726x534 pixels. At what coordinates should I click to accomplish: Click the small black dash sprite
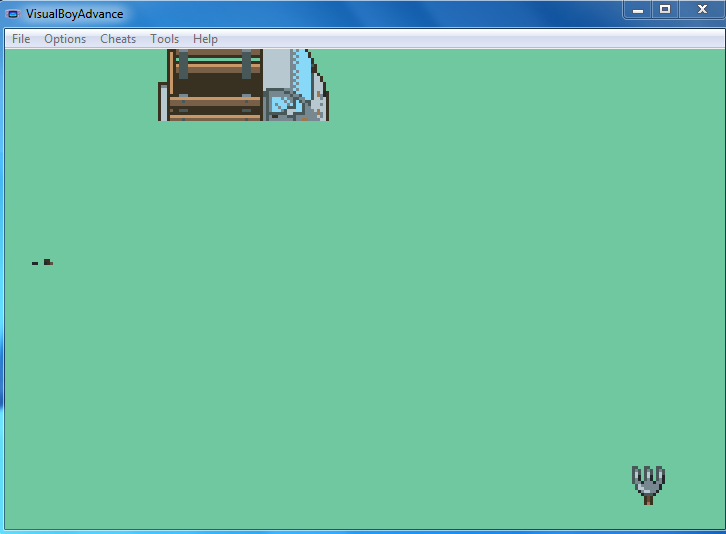click(x=35, y=263)
